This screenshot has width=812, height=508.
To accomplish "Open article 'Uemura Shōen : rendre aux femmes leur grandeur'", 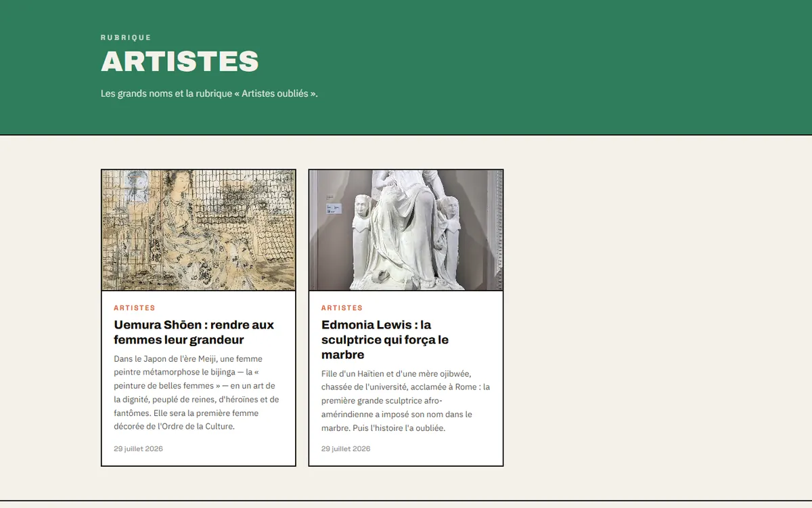I will (194, 332).
